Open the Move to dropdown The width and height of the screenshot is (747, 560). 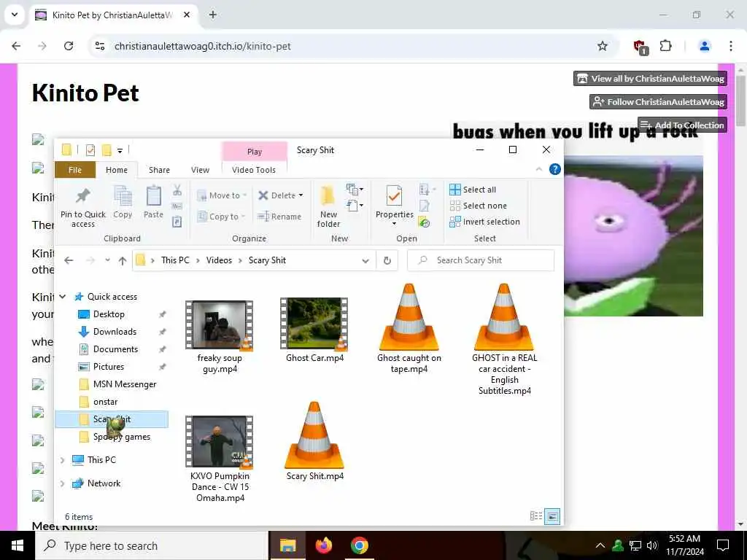[222, 195]
